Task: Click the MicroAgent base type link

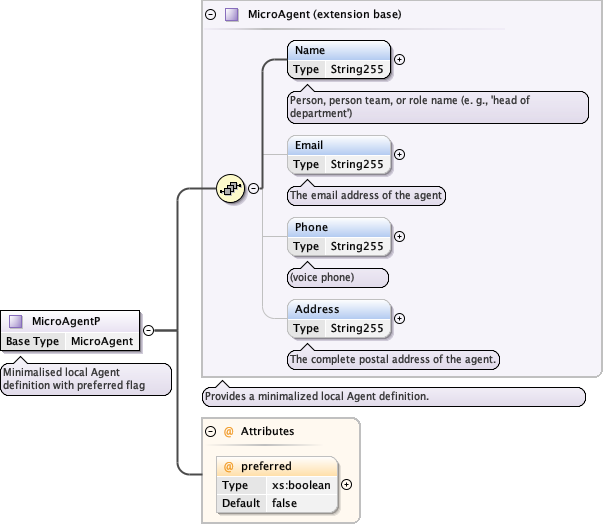Action: click(x=101, y=341)
